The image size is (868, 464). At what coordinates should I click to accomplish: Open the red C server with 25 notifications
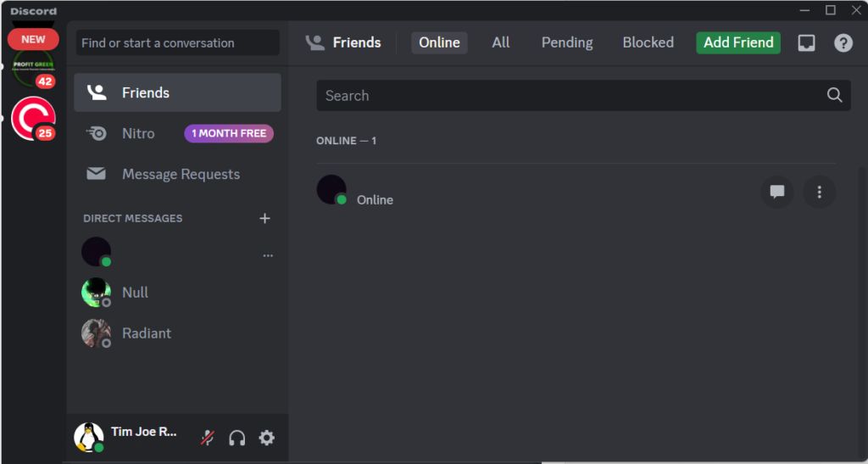point(33,118)
